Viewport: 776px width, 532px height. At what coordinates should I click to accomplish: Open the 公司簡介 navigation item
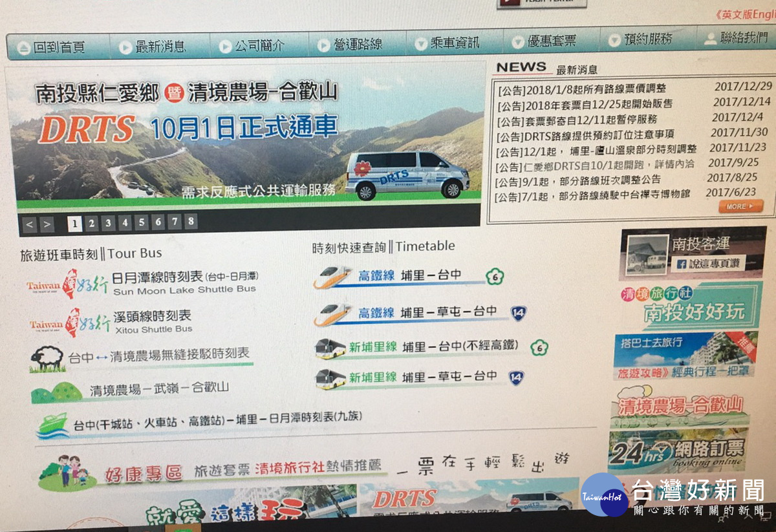pos(252,46)
